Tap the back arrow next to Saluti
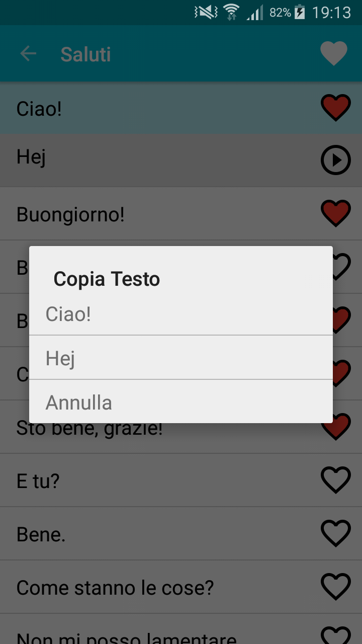The height and width of the screenshot is (644, 362). click(29, 54)
